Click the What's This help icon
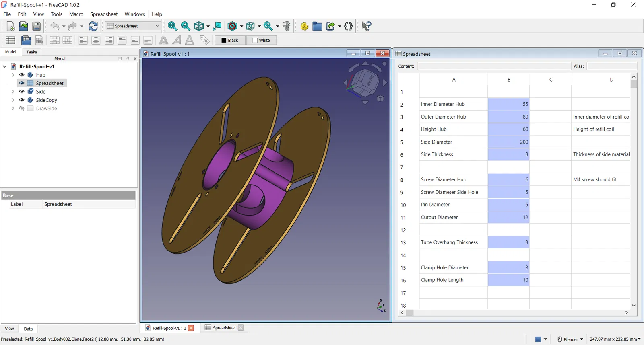This screenshot has height=345, width=644. coord(366,26)
